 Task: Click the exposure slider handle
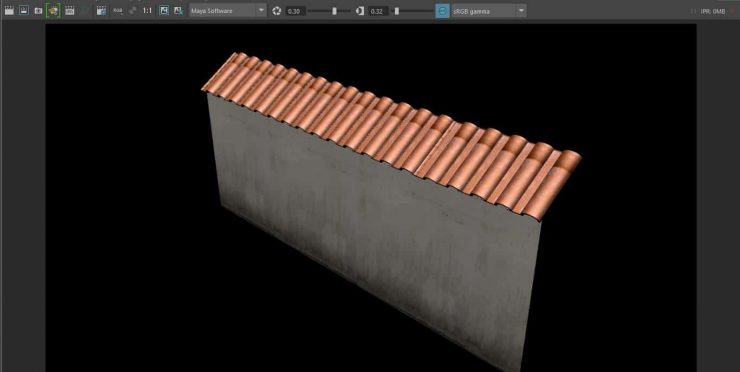tap(334, 11)
